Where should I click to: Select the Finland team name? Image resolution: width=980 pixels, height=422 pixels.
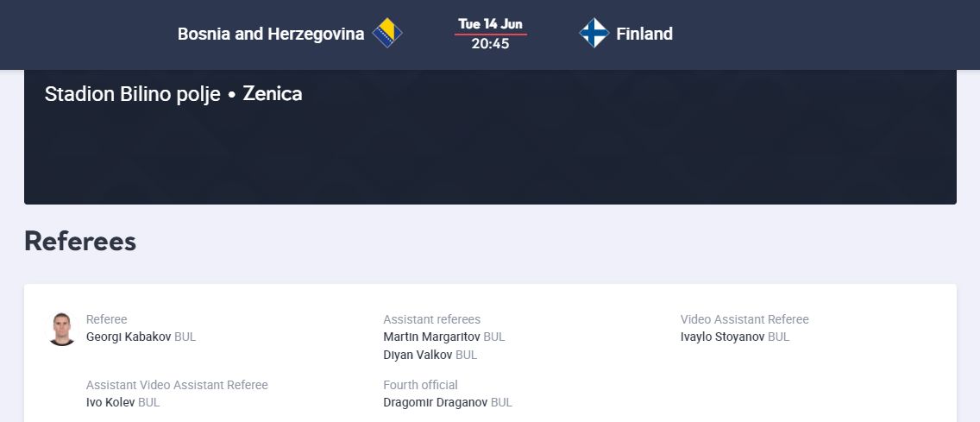click(644, 34)
